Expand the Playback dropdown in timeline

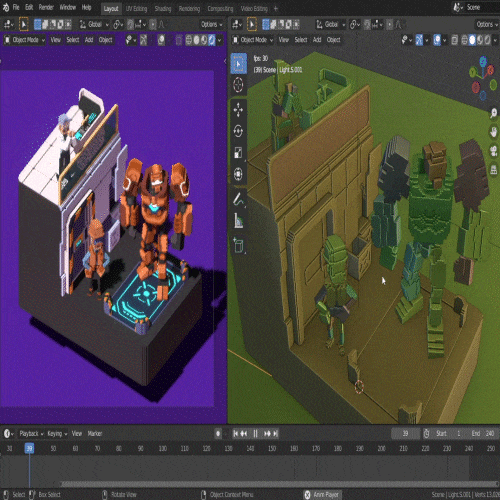(x=31, y=434)
